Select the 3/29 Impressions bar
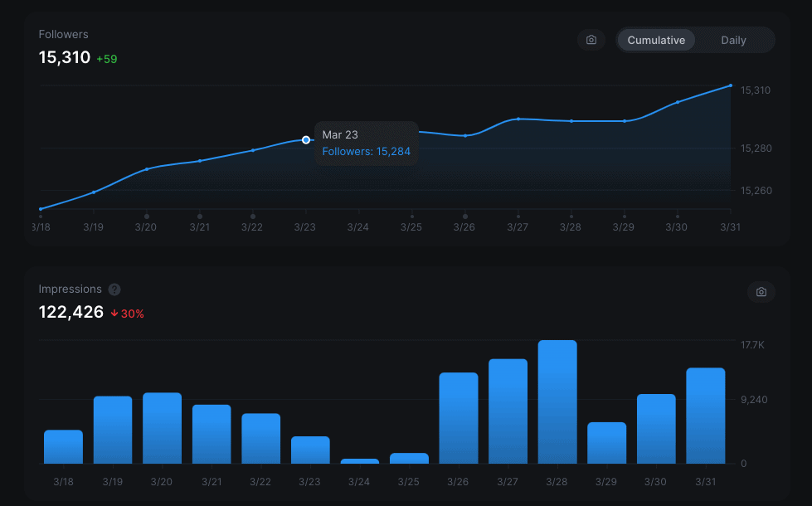Viewport: 812px width, 506px height. coord(607,443)
